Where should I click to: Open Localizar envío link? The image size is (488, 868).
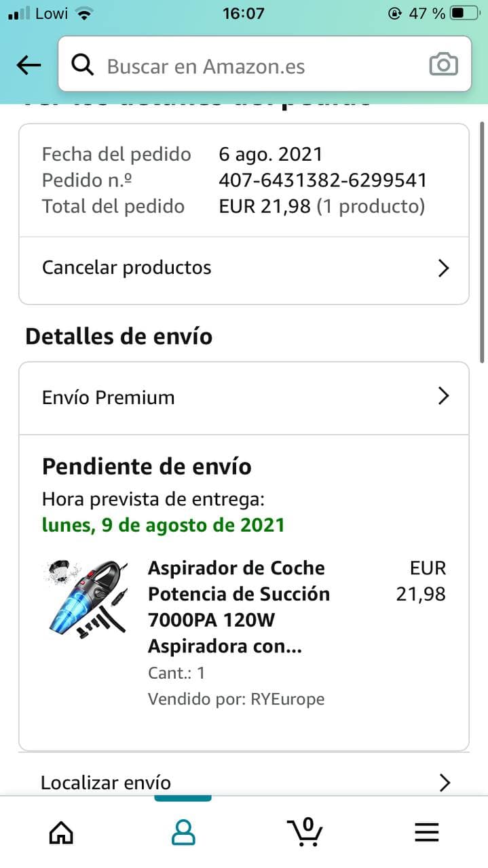pyautogui.click(x=106, y=783)
